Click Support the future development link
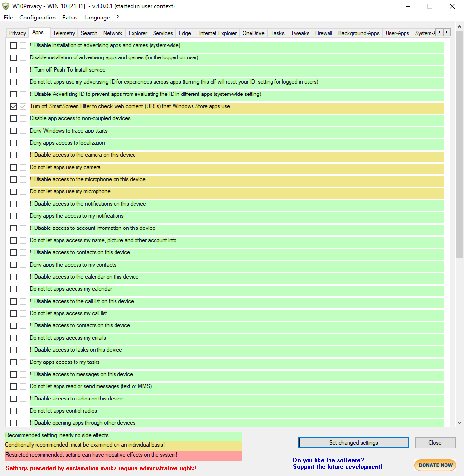This screenshot has height=476, width=464. [x=337, y=467]
